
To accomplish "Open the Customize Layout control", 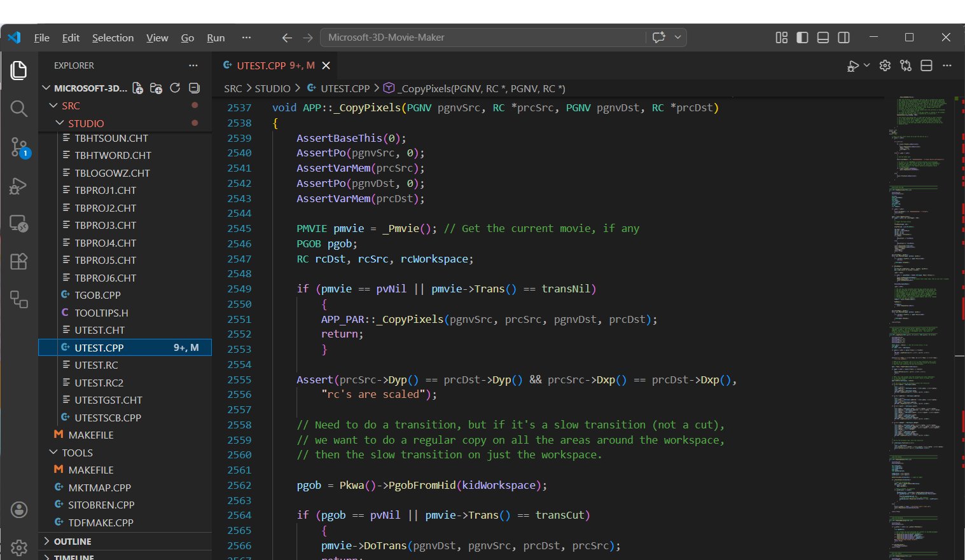I will [x=782, y=38].
